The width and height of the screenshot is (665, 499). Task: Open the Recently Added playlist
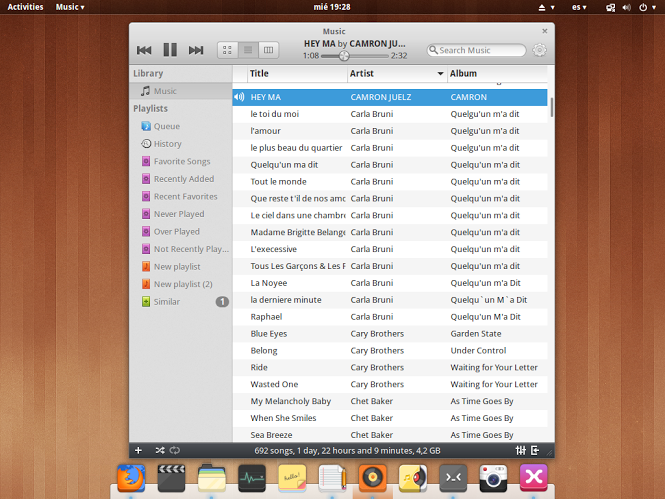point(181,179)
